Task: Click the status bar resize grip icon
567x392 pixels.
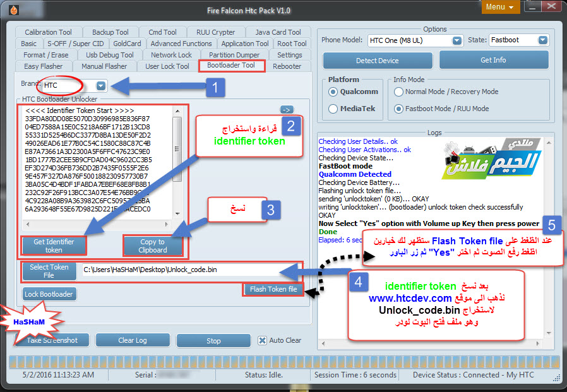Action: [556, 378]
